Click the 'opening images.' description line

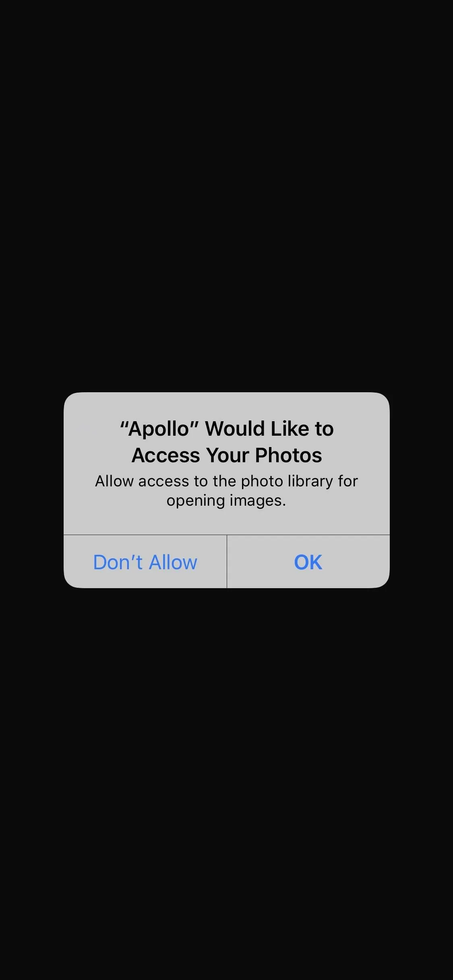226,500
